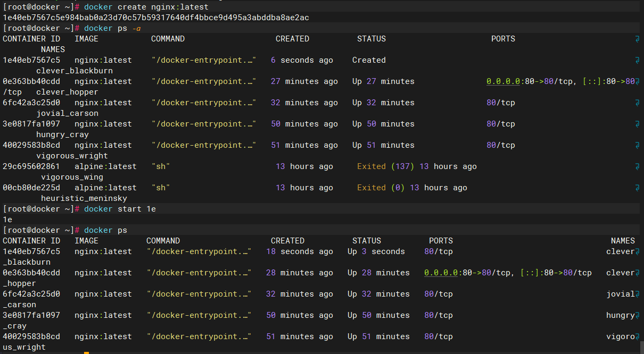Click the '1e' output line below docker start
The width and height of the screenshot is (644, 354).
point(7,220)
